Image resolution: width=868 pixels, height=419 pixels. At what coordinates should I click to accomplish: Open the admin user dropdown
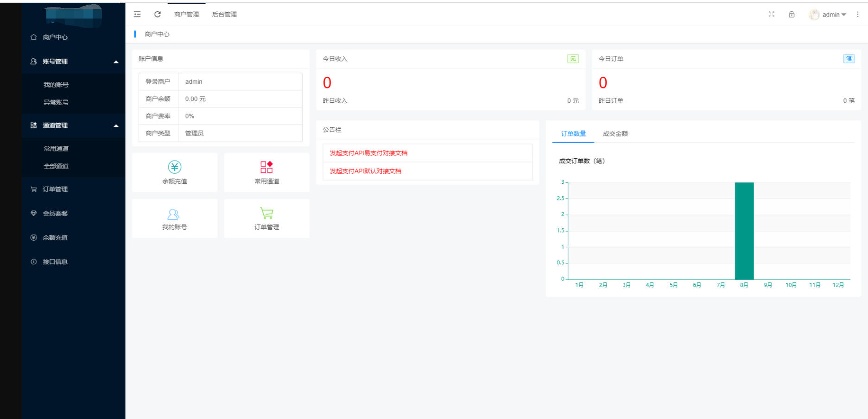pyautogui.click(x=828, y=15)
